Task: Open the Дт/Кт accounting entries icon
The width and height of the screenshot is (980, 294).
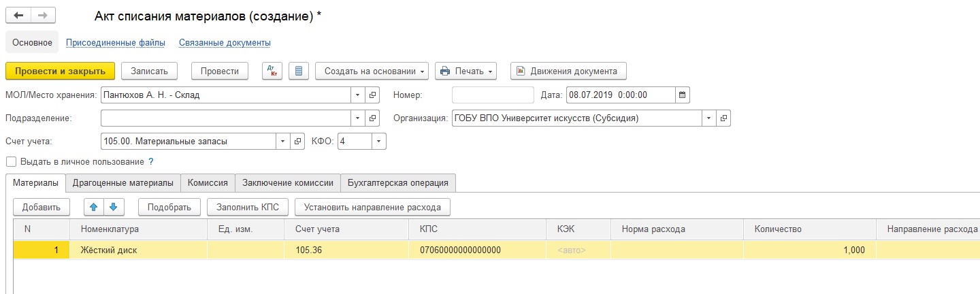Action: (272, 71)
